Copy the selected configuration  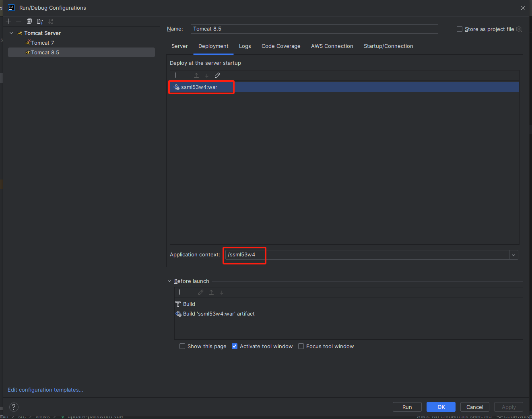[x=29, y=21]
